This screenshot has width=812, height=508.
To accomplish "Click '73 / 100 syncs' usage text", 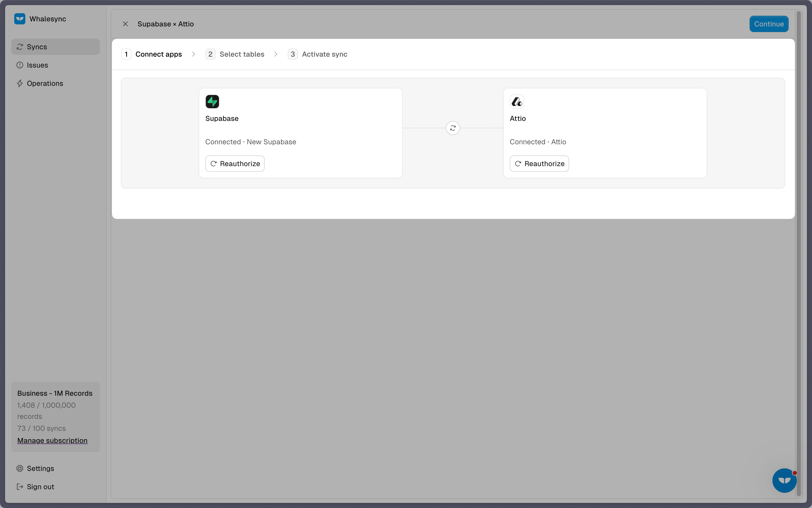I will 42,428.
